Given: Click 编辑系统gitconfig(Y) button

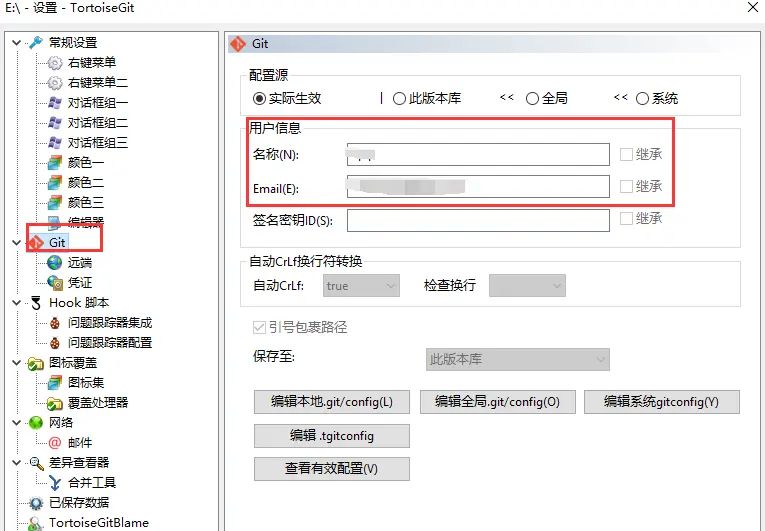Looking at the screenshot, I should pyautogui.click(x=662, y=402).
